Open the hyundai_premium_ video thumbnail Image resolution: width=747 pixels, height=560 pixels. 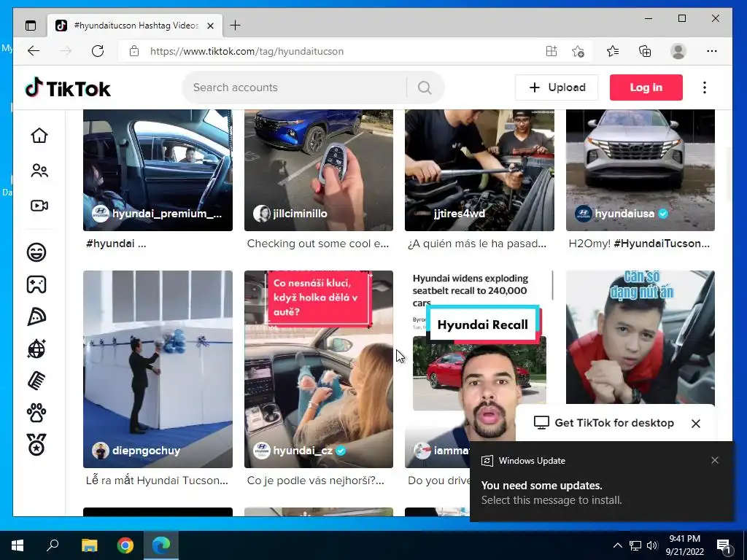click(x=158, y=170)
